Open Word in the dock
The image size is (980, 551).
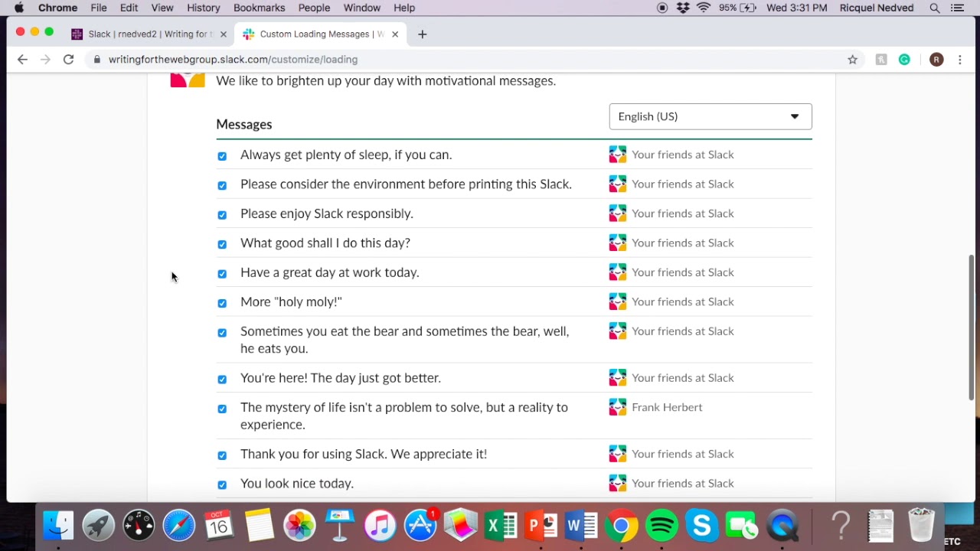click(581, 526)
